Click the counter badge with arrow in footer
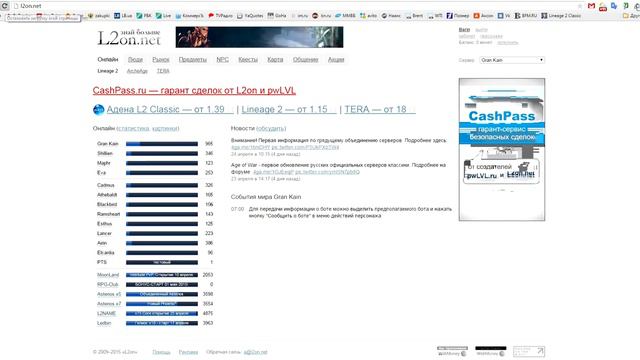 click(x=529, y=351)
